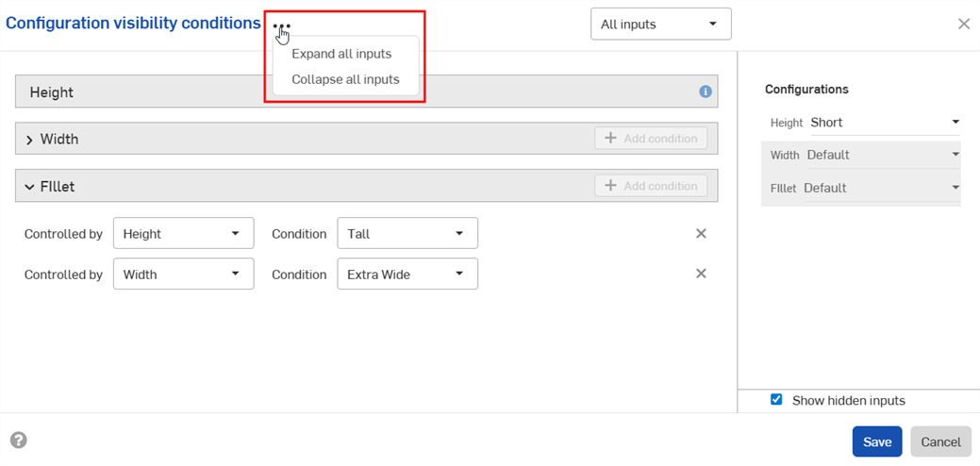Add condition to FIllet input

point(651,186)
